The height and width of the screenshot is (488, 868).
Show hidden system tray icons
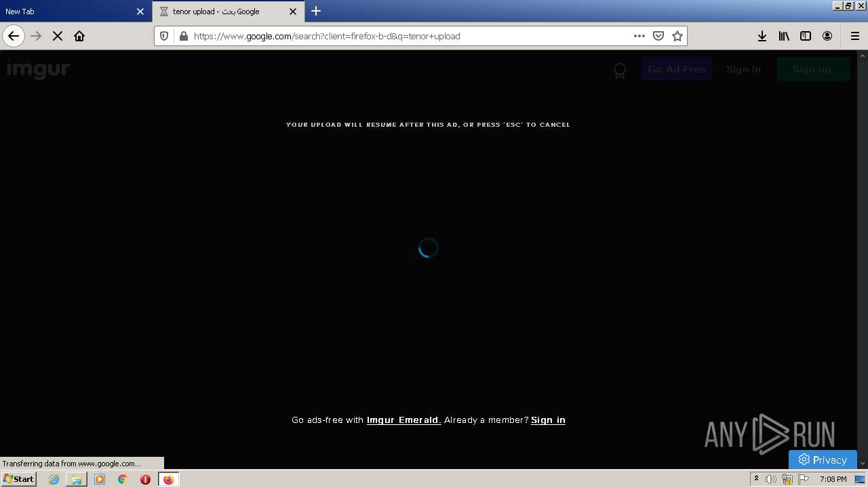point(756,479)
